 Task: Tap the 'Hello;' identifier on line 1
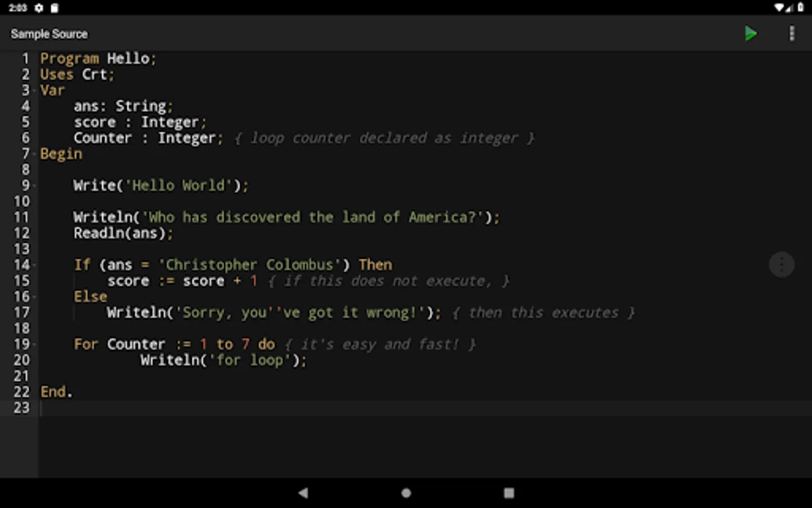(x=132, y=59)
